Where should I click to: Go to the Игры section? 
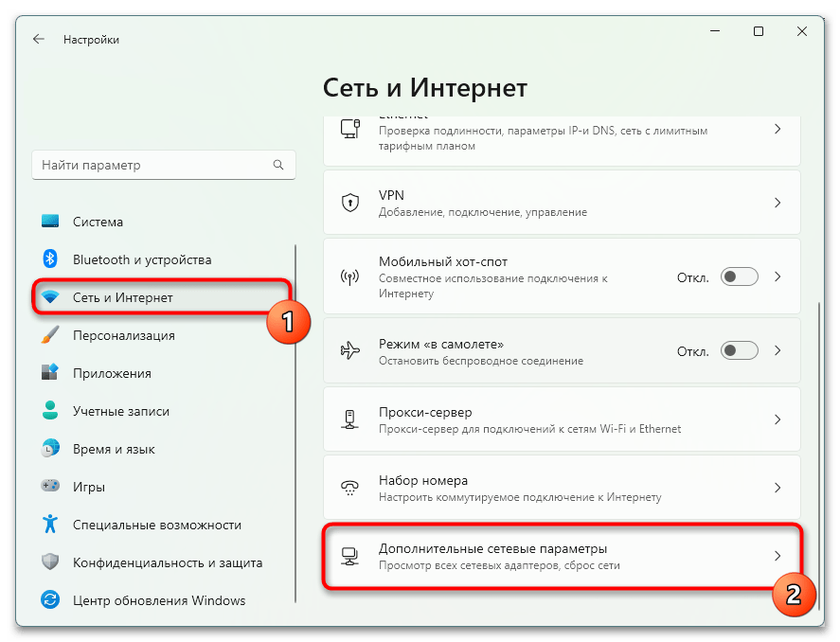[164, 487]
